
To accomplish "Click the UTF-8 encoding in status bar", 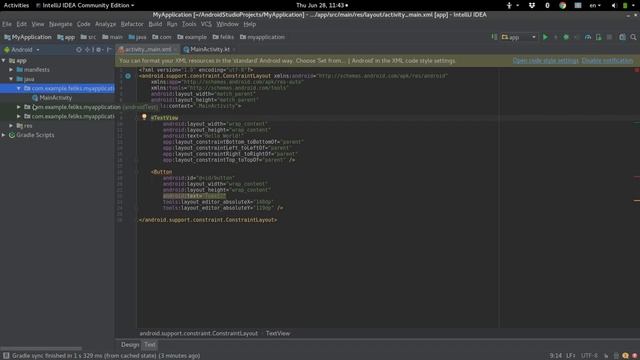I will pos(589,356).
